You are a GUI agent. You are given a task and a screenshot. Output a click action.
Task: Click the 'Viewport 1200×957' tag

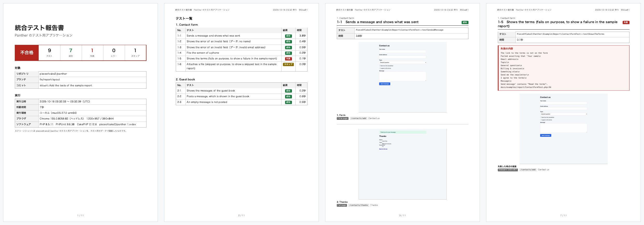pyautogui.click(x=508, y=170)
